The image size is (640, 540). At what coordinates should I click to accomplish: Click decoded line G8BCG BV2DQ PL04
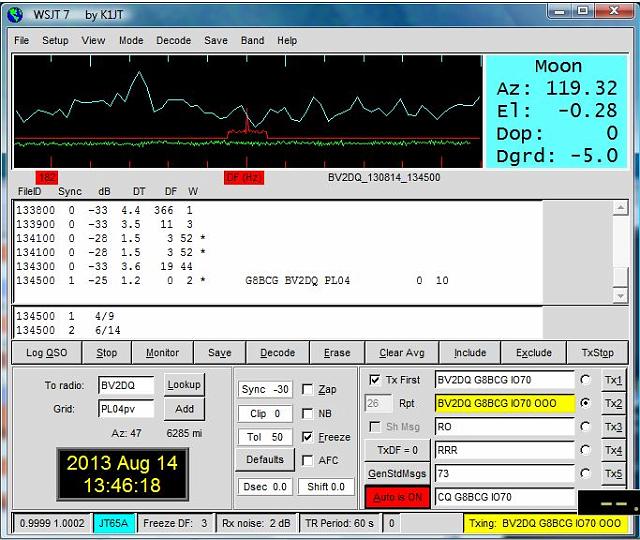[233, 280]
